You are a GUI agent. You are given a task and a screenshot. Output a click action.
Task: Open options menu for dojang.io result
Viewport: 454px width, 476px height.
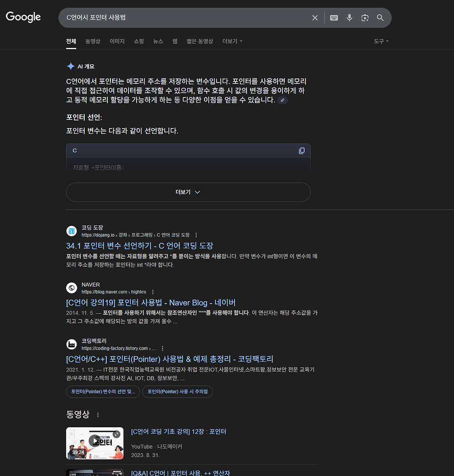(x=196, y=235)
